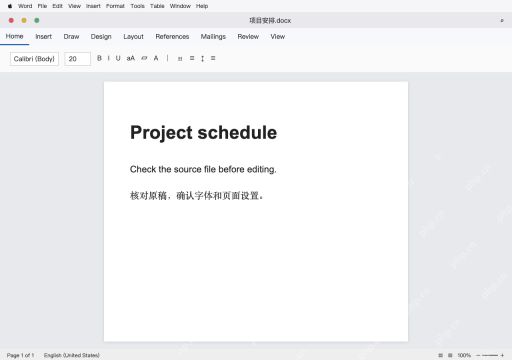This screenshot has height=360, width=512.
Task: Click the yellow minimize window button
Action: tap(24, 20)
